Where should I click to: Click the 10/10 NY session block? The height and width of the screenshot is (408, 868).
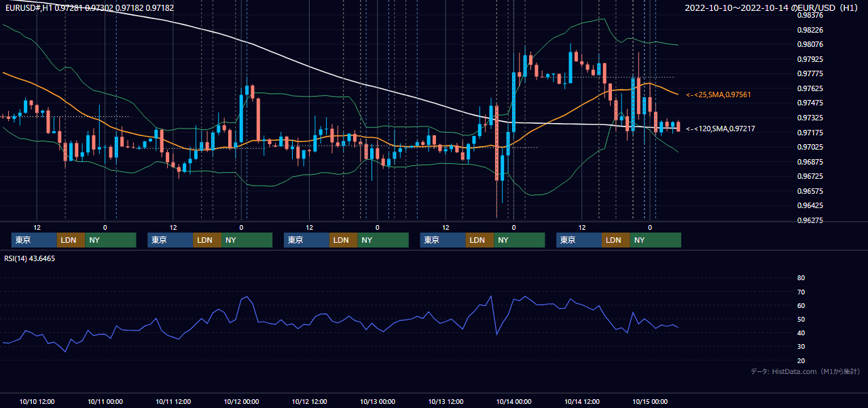click(x=111, y=240)
